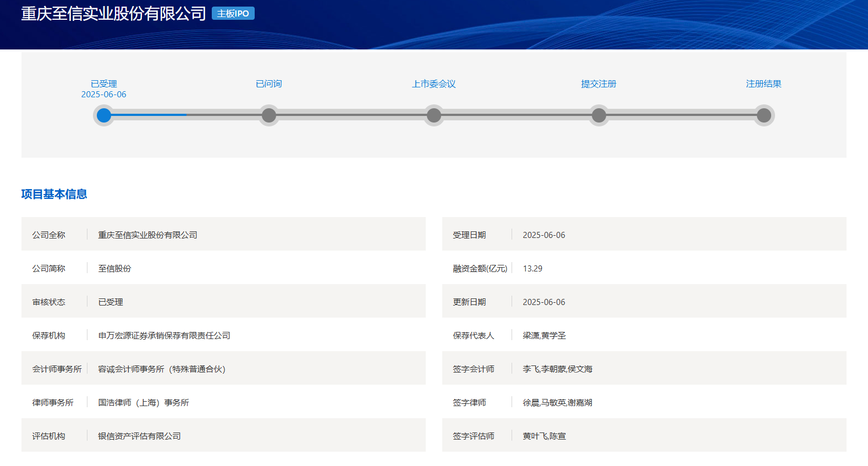
Task: Select the 上市委会议 stage circle
Action: [x=434, y=115]
